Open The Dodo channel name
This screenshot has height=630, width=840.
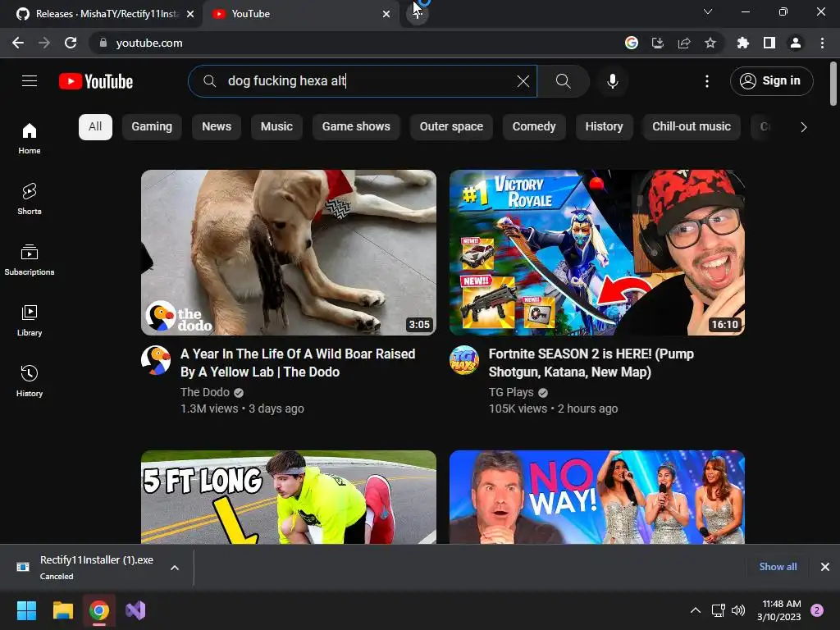pyautogui.click(x=204, y=392)
